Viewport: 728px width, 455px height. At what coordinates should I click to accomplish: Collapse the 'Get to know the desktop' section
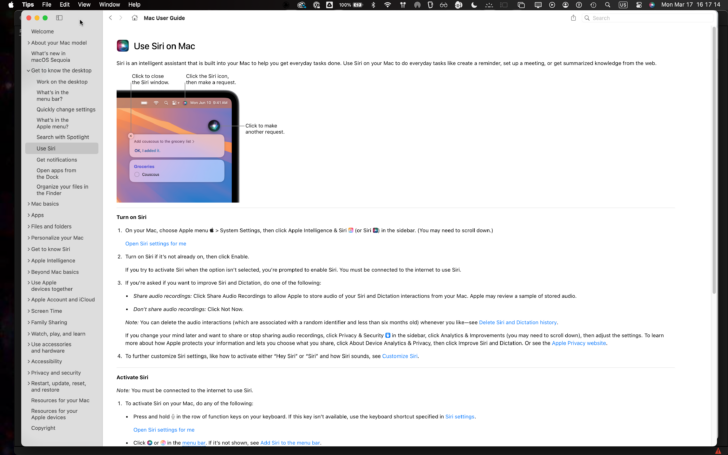pos(27,70)
